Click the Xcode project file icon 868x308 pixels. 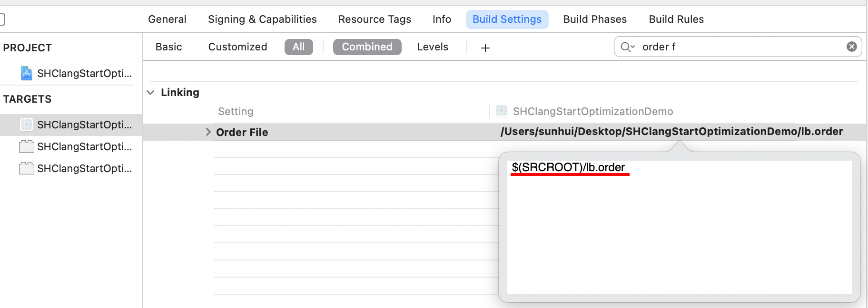click(x=27, y=73)
